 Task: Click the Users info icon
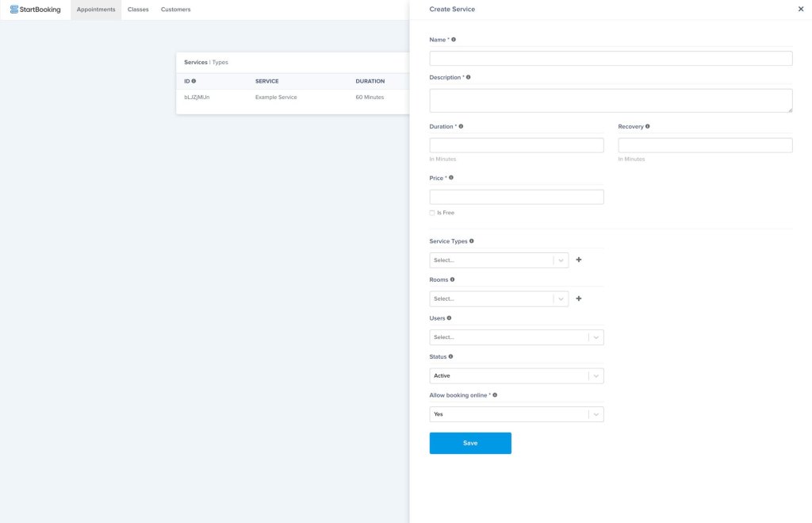click(x=449, y=318)
